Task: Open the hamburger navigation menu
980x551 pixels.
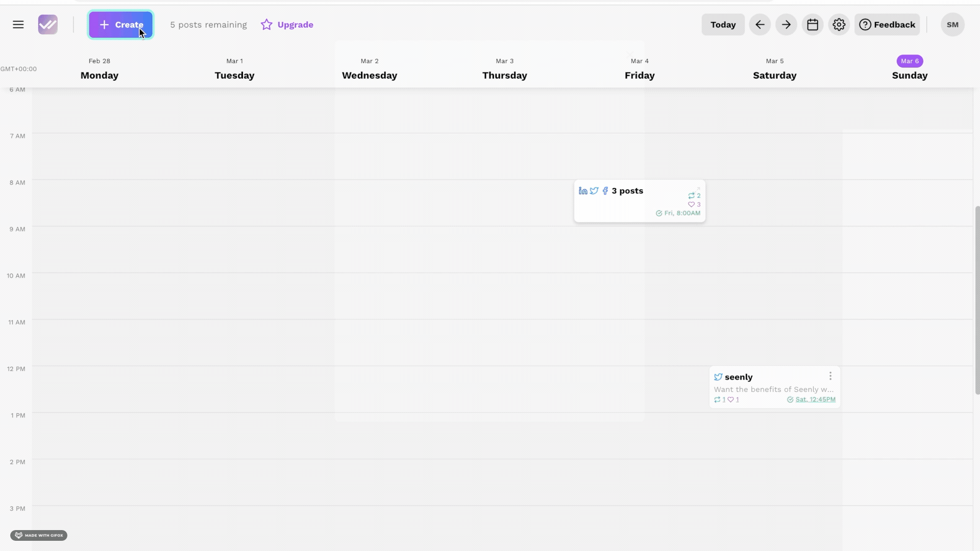Action: (18, 24)
